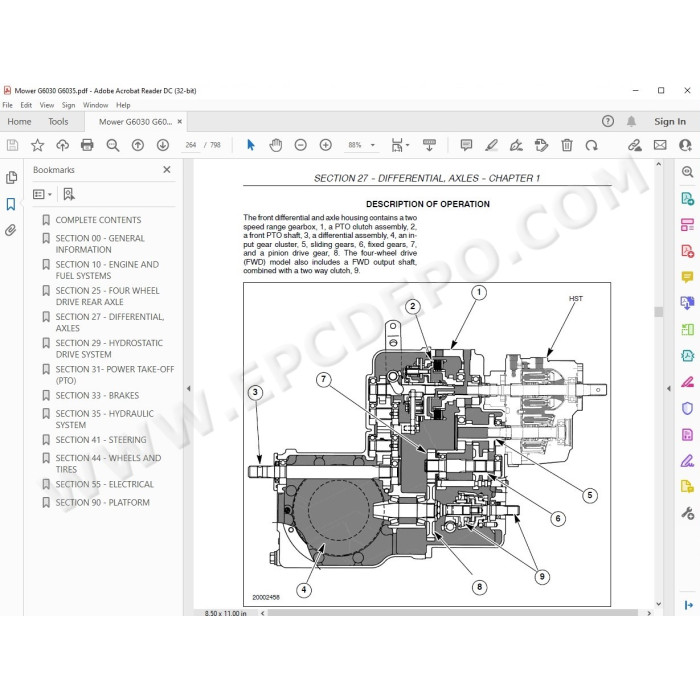Open SECTION 10 - ENGINE AND FUEL SYSTEMS bookmark
Image resolution: width=700 pixels, height=700 pixels.
pyautogui.click(x=107, y=270)
